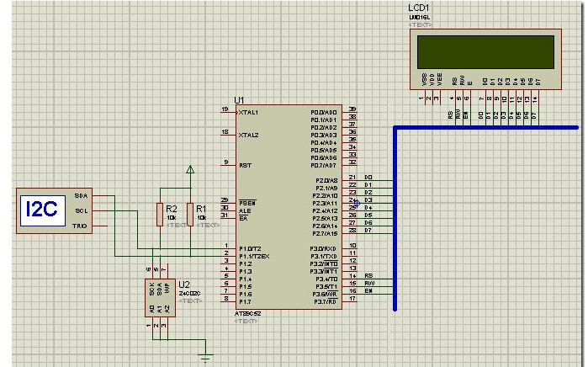588x367 pixels.
Task: Click the P3.4/T0 pin label
Action: tap(326, 279)
